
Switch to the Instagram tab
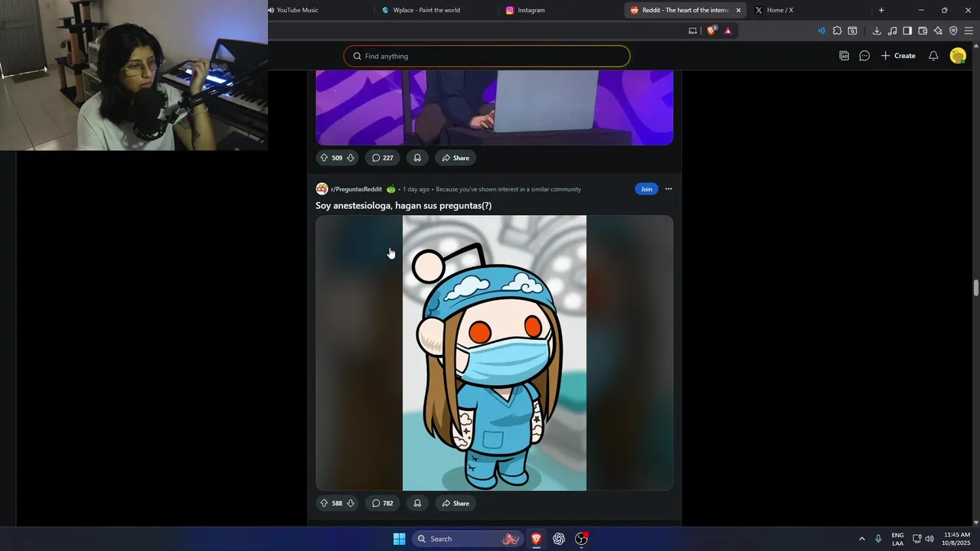[559, 10]
